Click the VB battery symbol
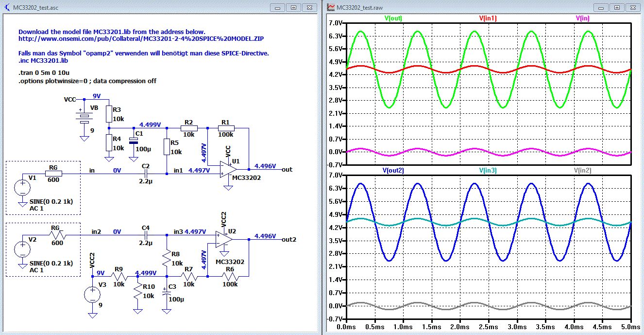This screenshot has width=644, height=335. tap(85, 117)
